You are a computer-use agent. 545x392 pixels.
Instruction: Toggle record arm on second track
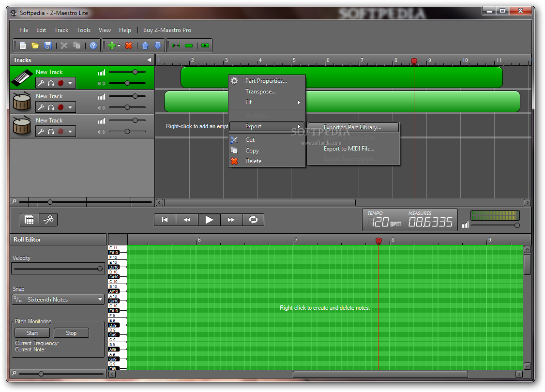[61, 107]
